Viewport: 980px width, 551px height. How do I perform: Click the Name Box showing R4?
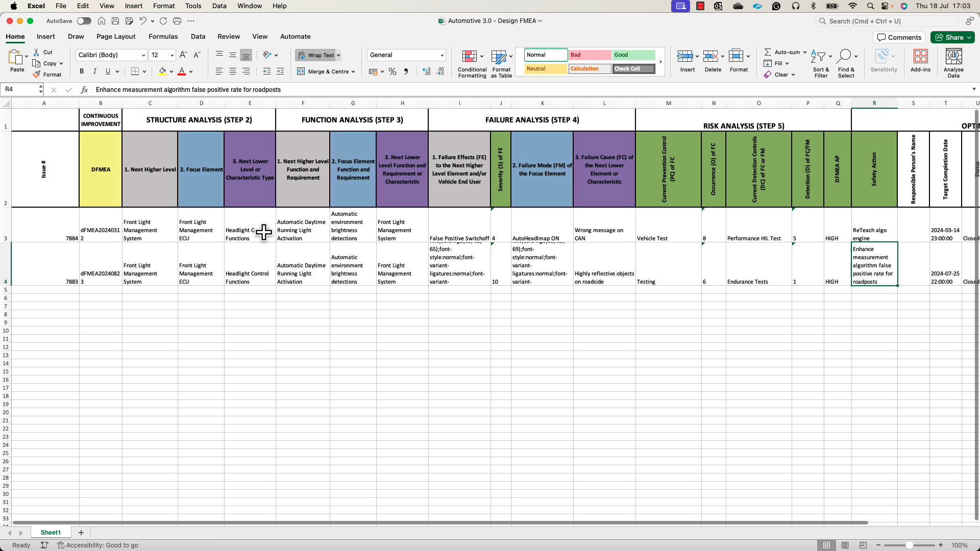[20, 89]
